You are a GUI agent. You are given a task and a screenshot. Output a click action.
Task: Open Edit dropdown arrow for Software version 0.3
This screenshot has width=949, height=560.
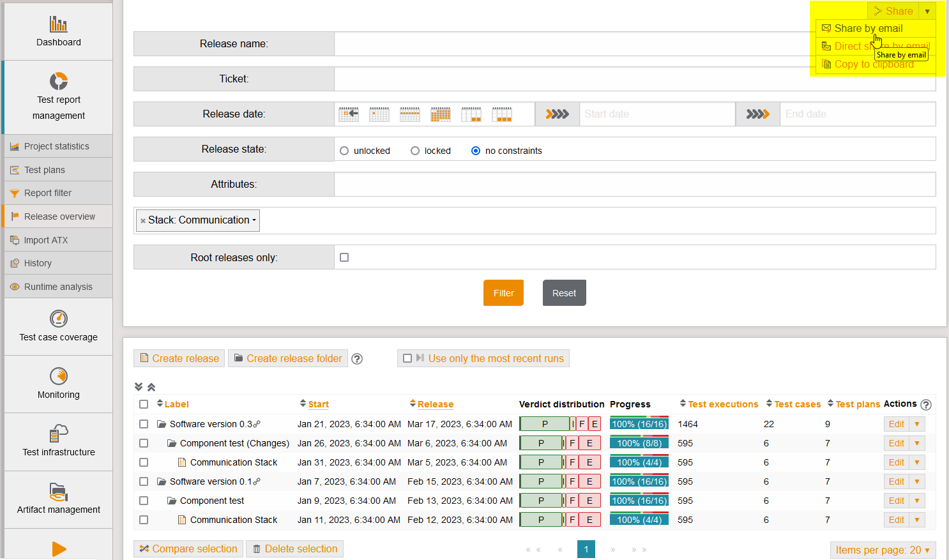pos(917,424)
